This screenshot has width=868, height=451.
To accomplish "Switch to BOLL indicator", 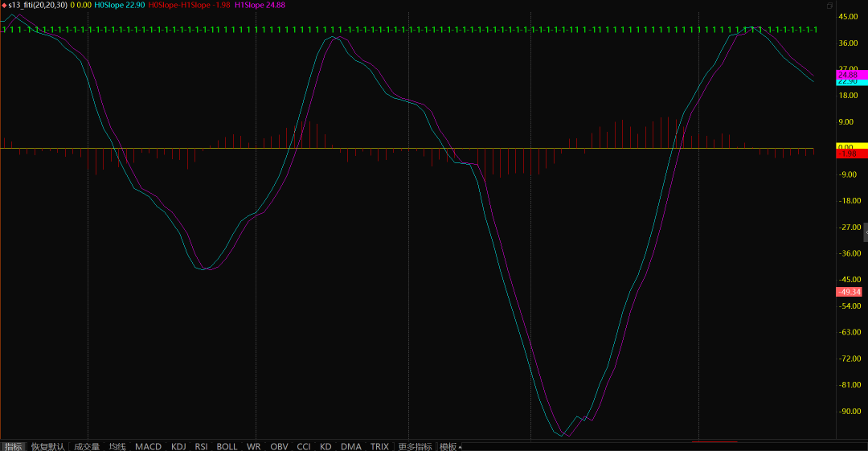I will pyautogui.click(x=227, y=446).
